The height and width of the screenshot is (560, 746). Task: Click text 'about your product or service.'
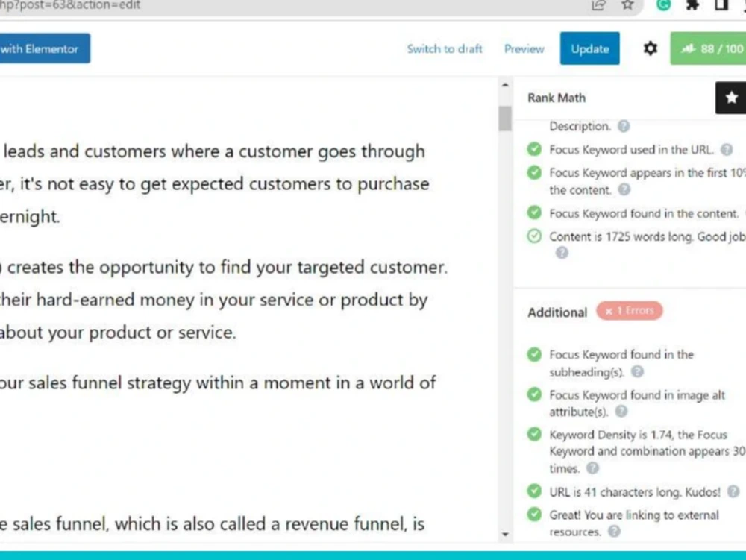pyautogui.click(x=118, y=333)
